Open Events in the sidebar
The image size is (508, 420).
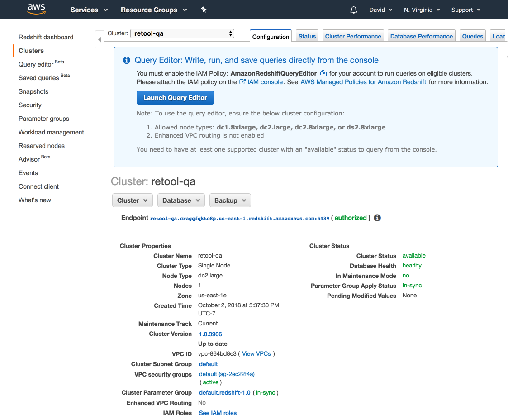28,173
